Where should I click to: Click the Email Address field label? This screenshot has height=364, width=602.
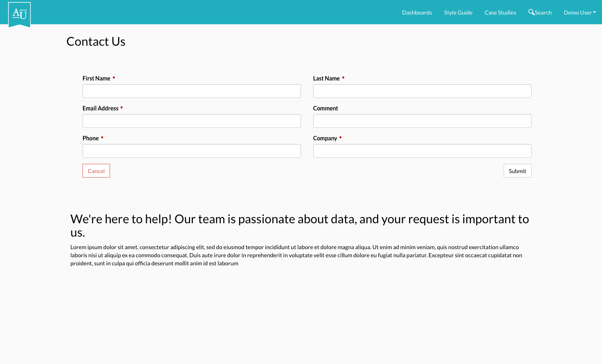pyautogui.click(x=100, y=108)
